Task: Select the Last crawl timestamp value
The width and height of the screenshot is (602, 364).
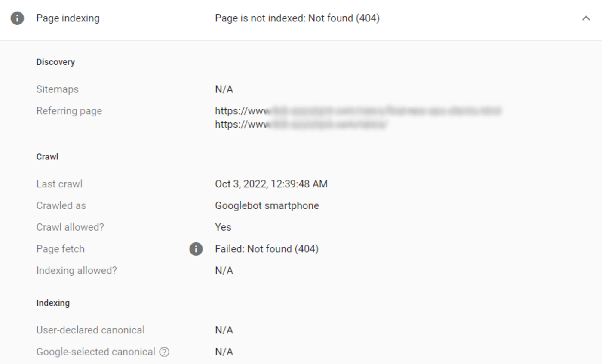Action: [x=271, y=184]
